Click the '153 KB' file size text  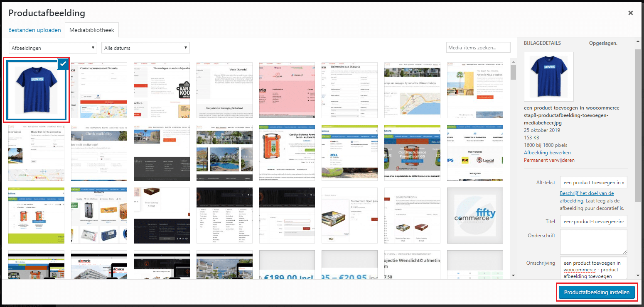(532, 138)
